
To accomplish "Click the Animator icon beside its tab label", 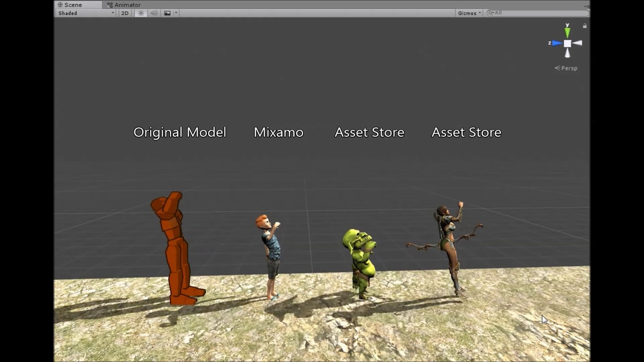I will point(110,5).
